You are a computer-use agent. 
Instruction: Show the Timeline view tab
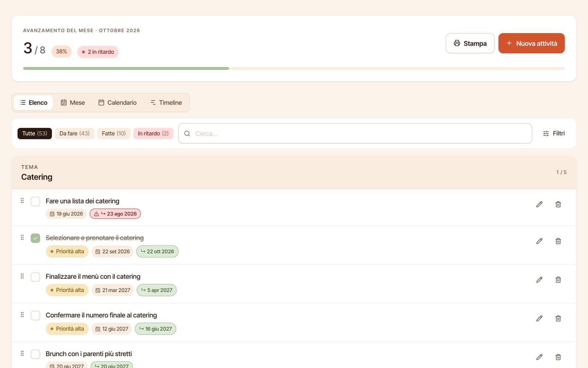tap(166, 103)
